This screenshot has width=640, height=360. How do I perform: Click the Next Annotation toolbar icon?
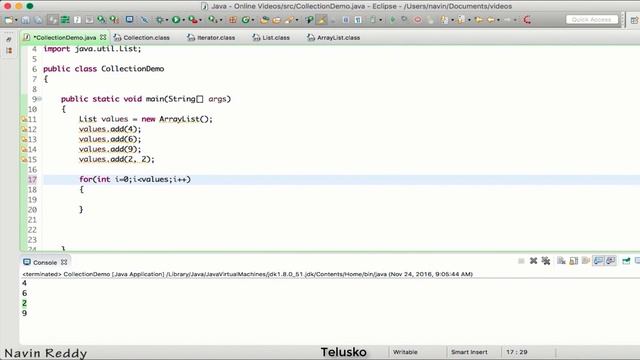pos(444,20)
